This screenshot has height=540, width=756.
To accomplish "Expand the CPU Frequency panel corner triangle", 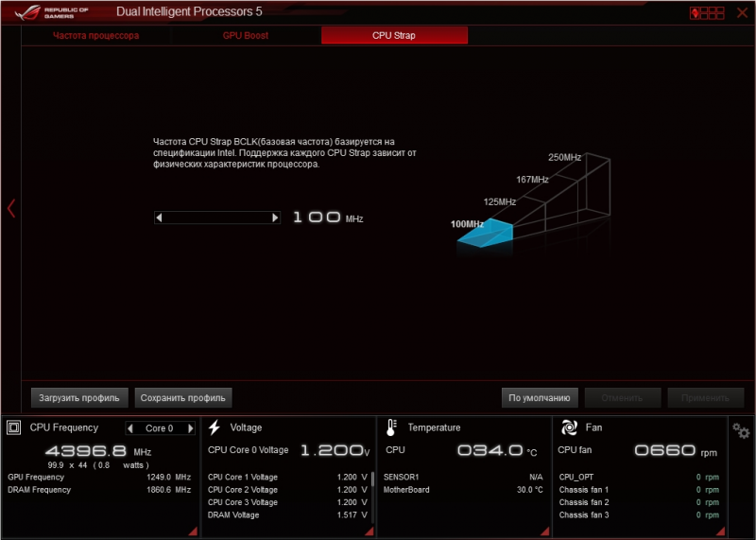I will 193,531.
